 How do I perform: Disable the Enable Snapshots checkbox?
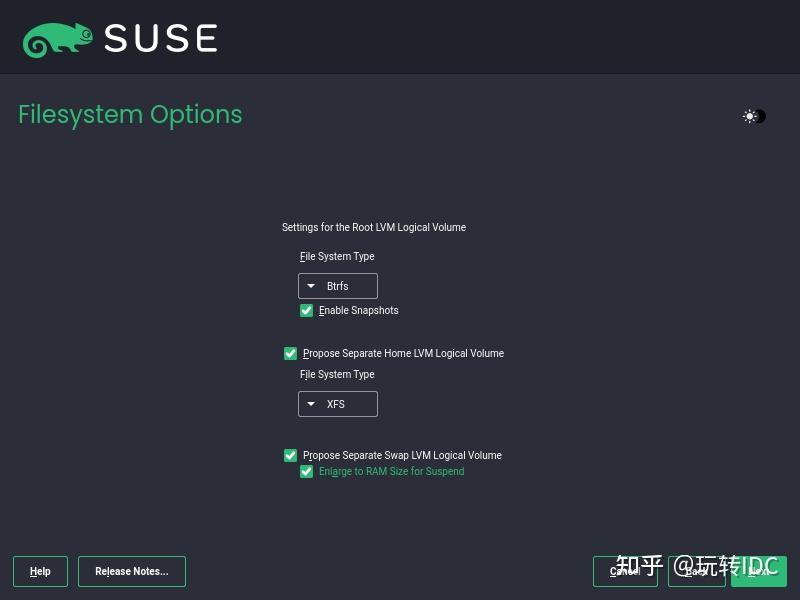click(x=306, y=310)
